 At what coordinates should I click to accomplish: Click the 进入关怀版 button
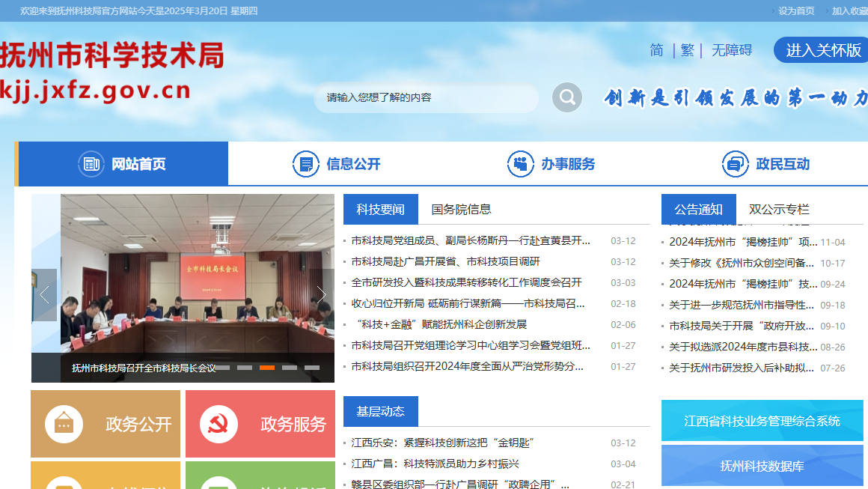[x=822, y=50]
